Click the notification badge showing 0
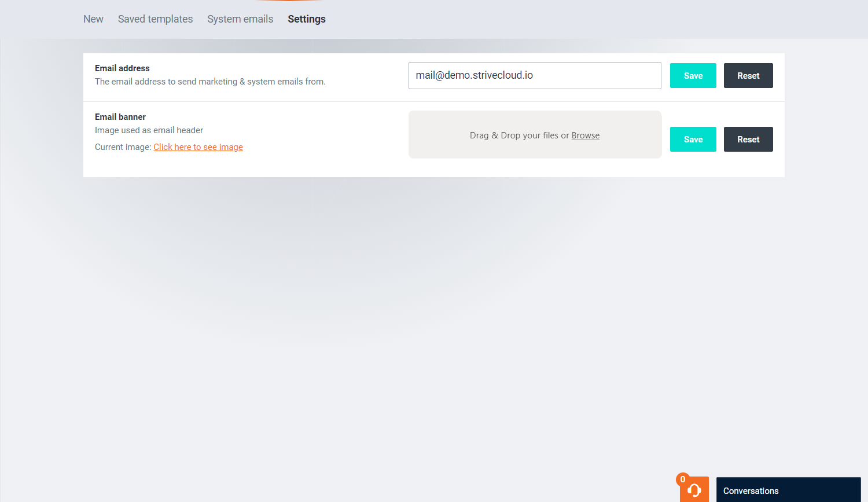868x502 pixels. coord(683,479)
